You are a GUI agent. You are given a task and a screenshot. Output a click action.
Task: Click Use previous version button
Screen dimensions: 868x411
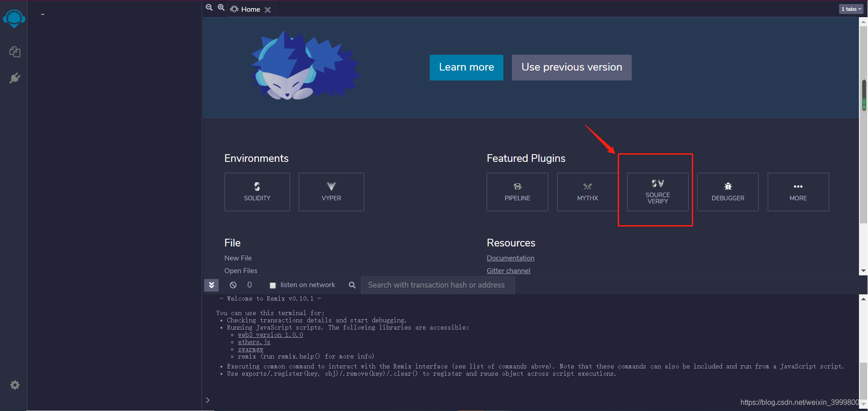[572, 67]
